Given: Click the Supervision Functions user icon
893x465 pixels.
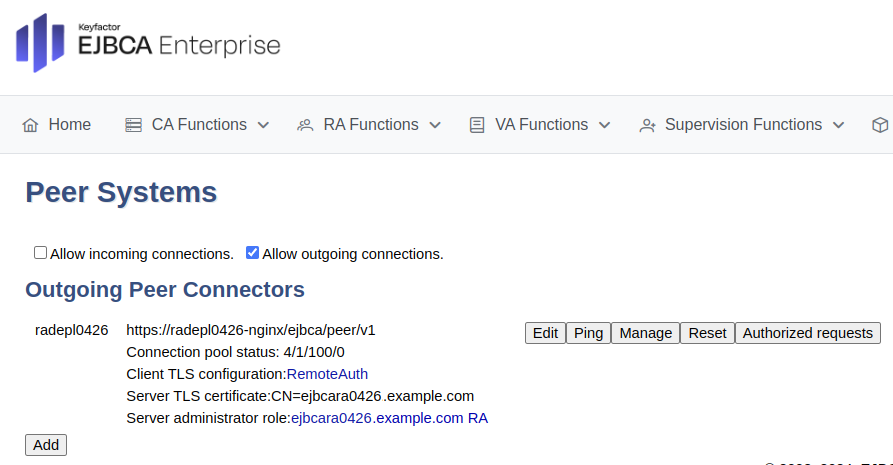Looking at the screenshot, I should pyautogui.click(x=647, y=125).
